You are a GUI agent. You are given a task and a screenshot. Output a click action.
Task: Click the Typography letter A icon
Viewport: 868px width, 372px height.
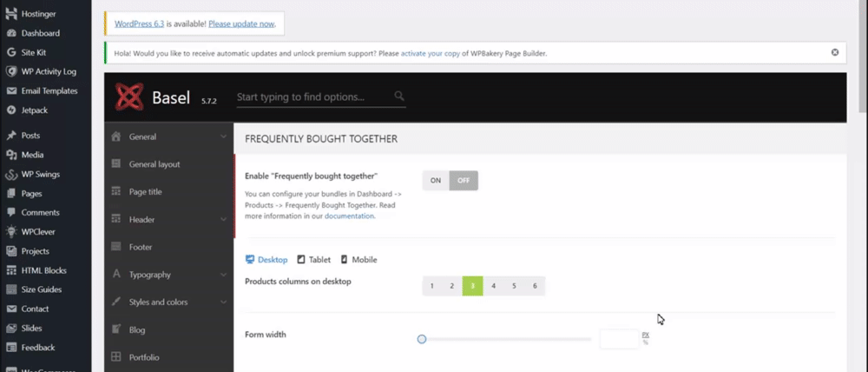(x=115, y=275)
